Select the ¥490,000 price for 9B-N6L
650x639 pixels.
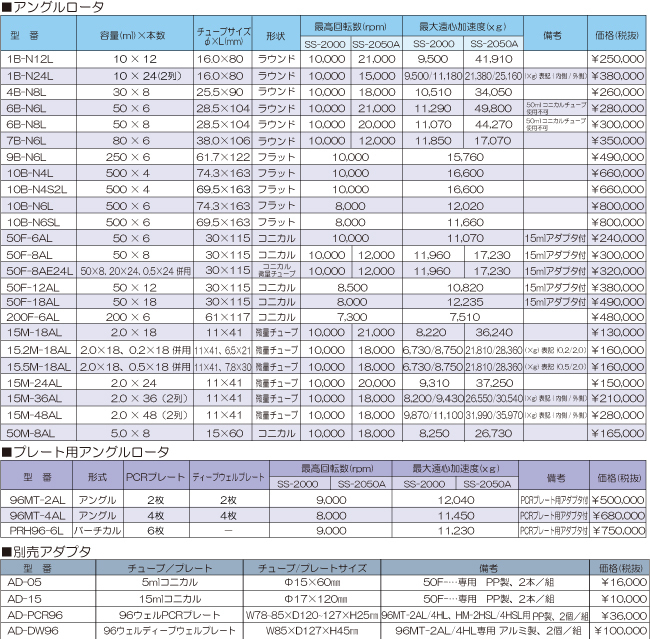pyautogui.click(x=617, y=157)
